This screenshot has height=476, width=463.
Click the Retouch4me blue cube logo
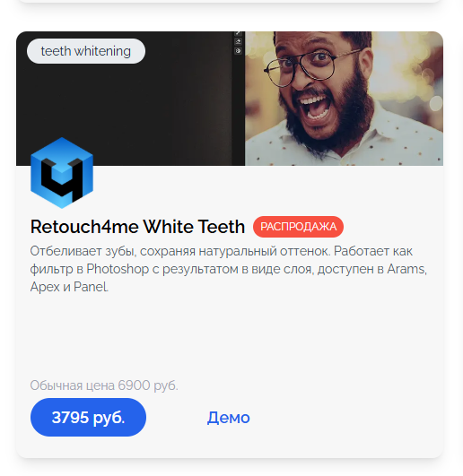[62, 173]
